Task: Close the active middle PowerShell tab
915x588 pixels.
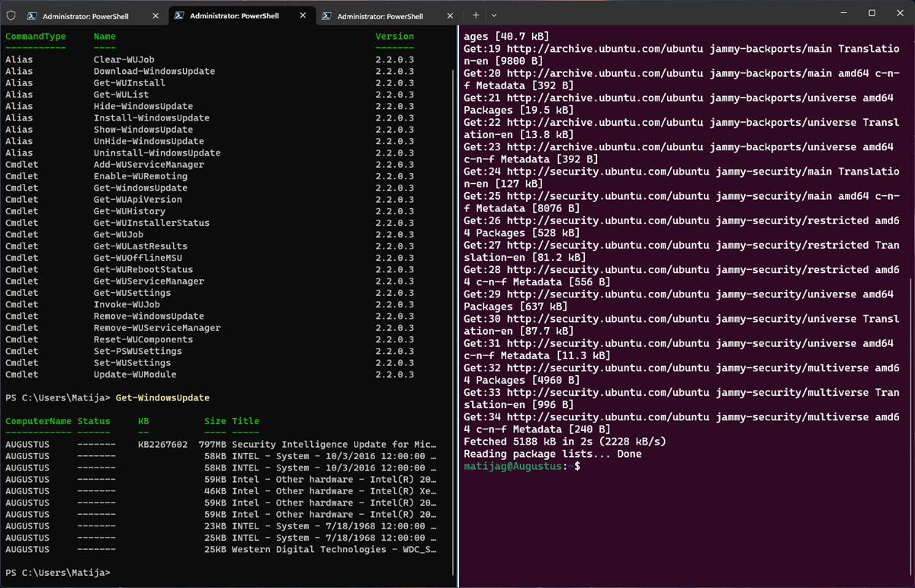Action: coord(303,15)
